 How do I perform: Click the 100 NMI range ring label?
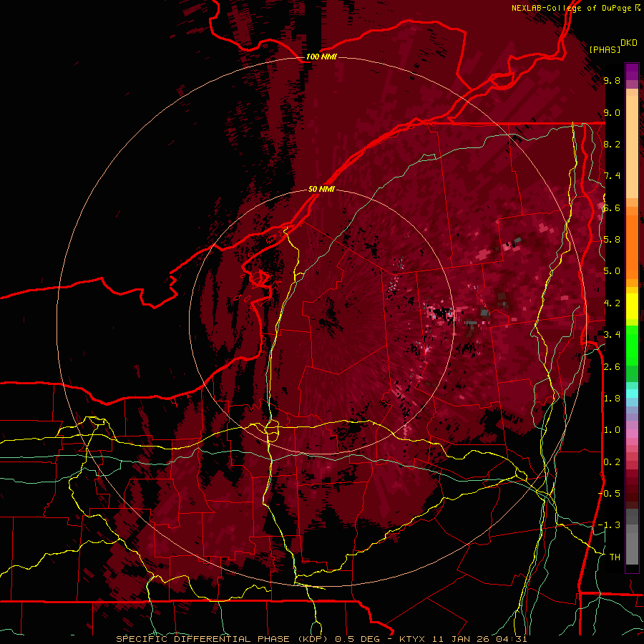321,57
